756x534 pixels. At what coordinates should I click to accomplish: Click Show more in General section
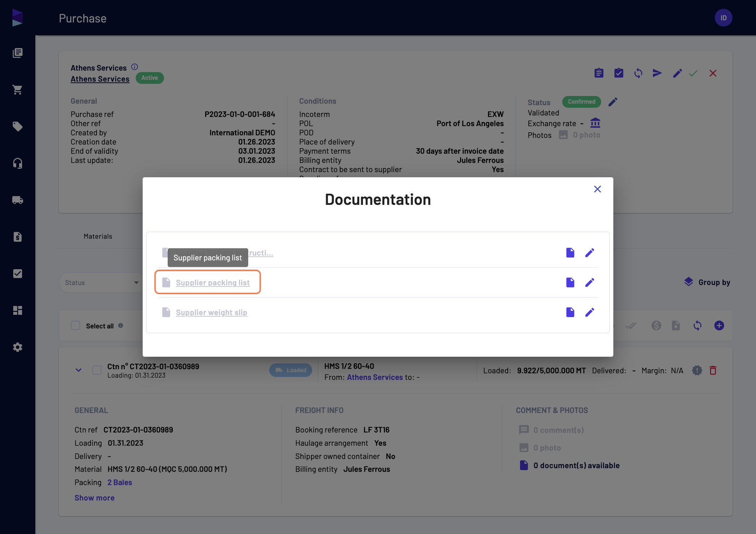tap(94, 498)
